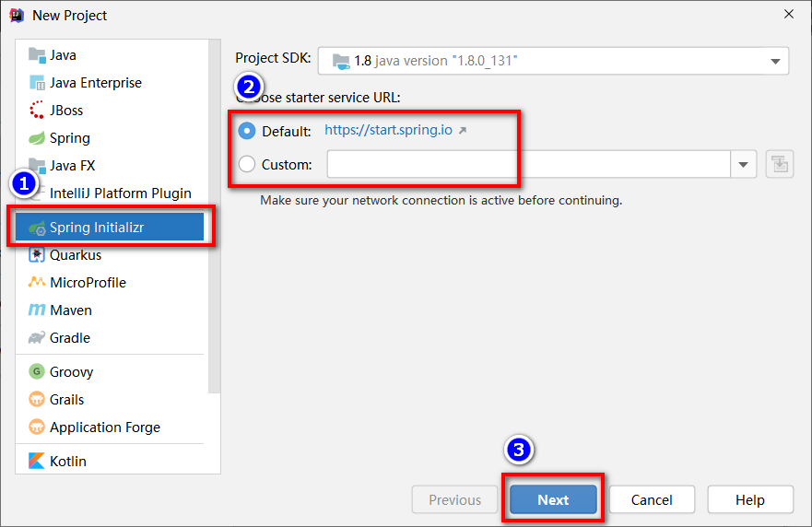Viewport: 812px width, 527px height.
Task: Click the JBoss red dots icon
Action: click(37, 111)
